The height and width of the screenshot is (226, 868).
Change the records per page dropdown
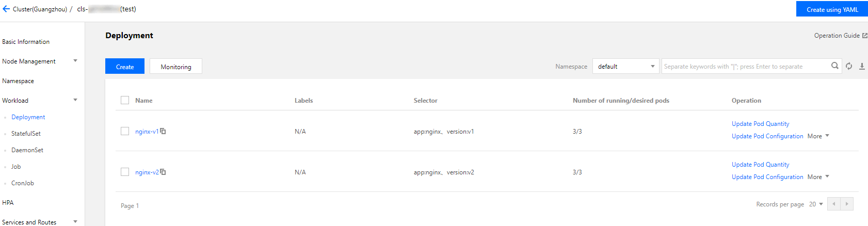click(x=815, y=204)
